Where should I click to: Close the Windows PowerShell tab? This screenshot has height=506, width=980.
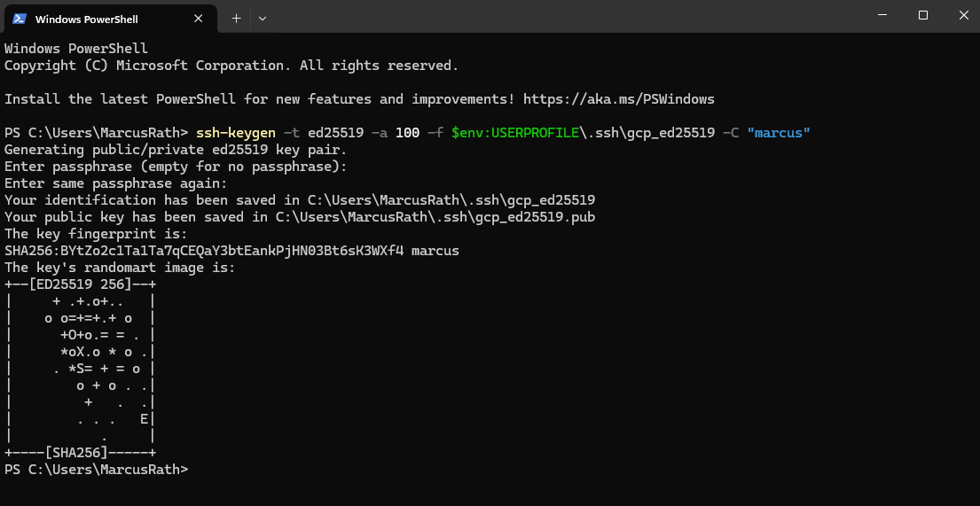point(198,19)
